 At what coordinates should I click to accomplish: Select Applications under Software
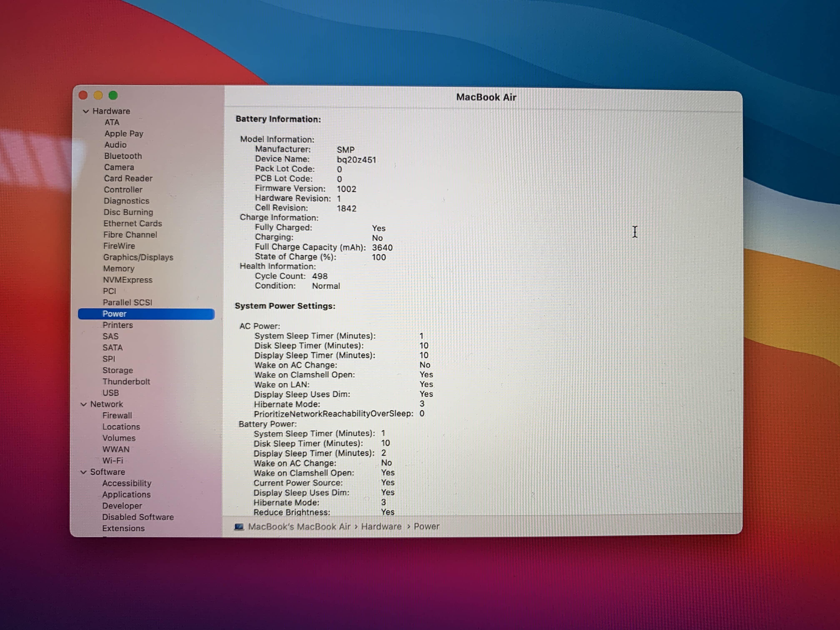pyautogui.click(x=126, y=494)
